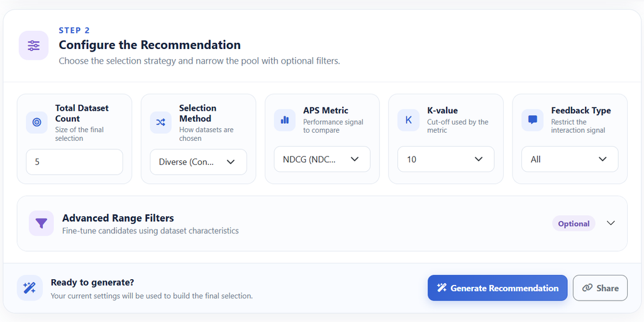This screenshot has height=322, width=644.
Task: Open the K-value dropdown
Action: point(446,159)
